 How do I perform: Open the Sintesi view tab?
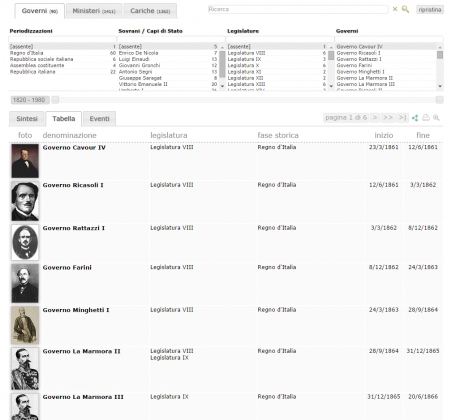(27, 119)
